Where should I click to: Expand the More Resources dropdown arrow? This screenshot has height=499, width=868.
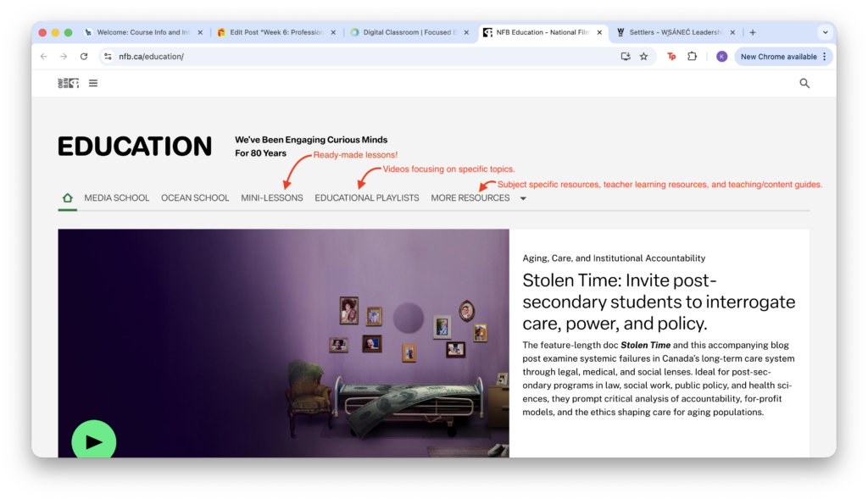(523, 198)
